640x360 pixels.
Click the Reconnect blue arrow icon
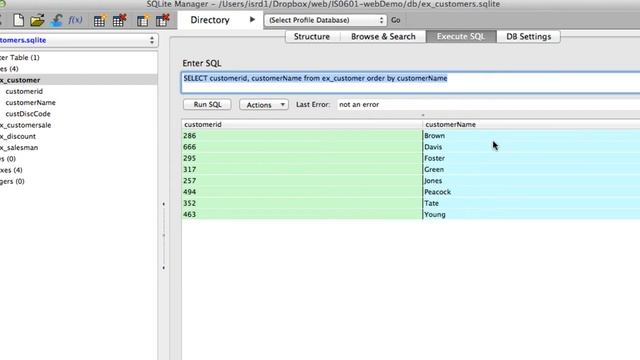(x=56, y=20)
